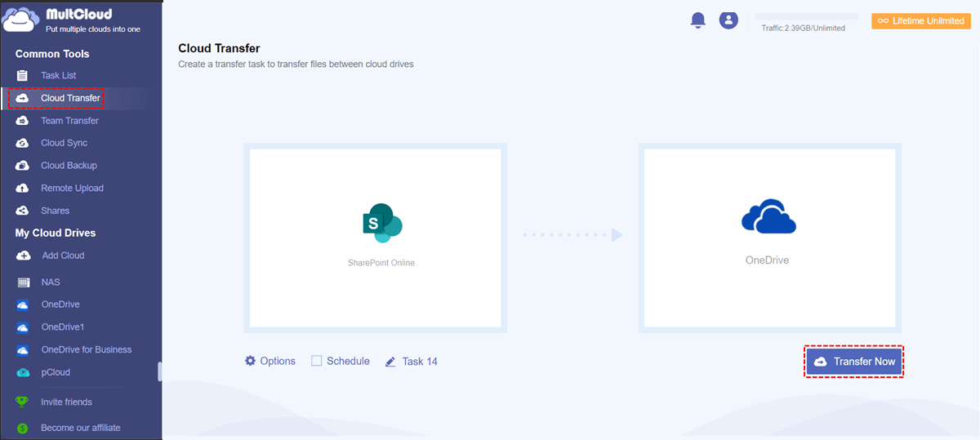
Task: Enable the Schedule checkbox
Action: (316, 361)
